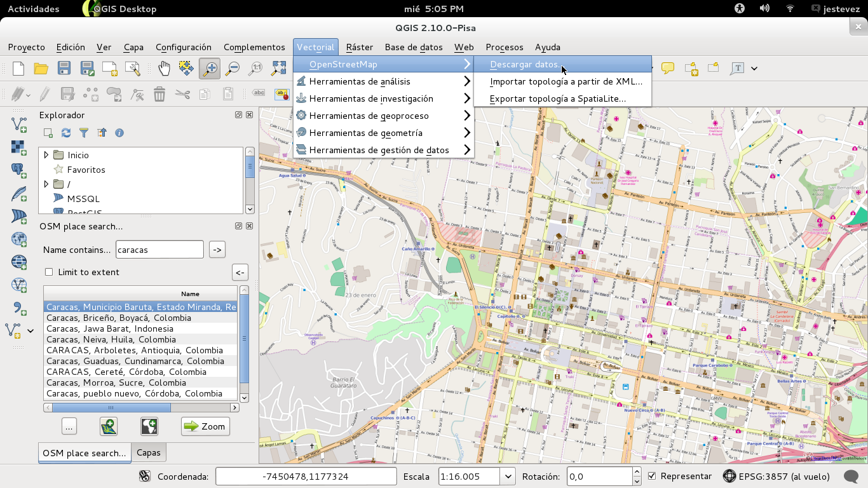Click the search arrow button next to caracas
Viewport: 868px width, 488px height.
click(x=217, y=250)
